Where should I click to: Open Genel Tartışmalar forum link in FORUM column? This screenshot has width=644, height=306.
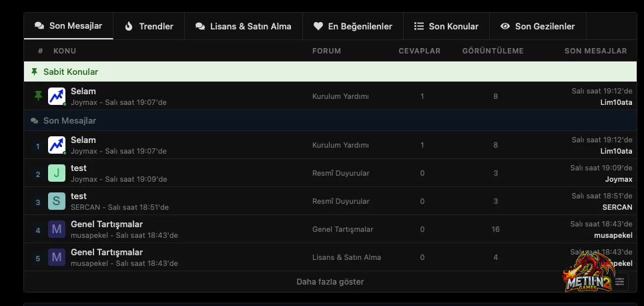[x=342, y=229]
